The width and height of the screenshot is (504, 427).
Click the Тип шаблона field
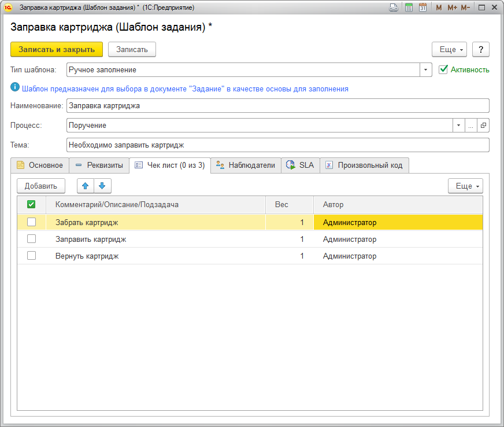click(x=243, y=70)
